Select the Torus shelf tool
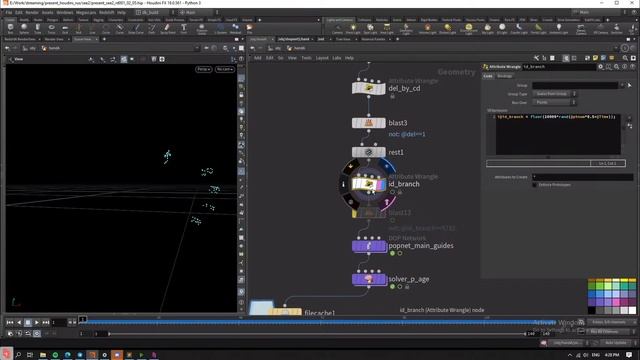This screenshot has height=360, width=640. tap(51, 29)
